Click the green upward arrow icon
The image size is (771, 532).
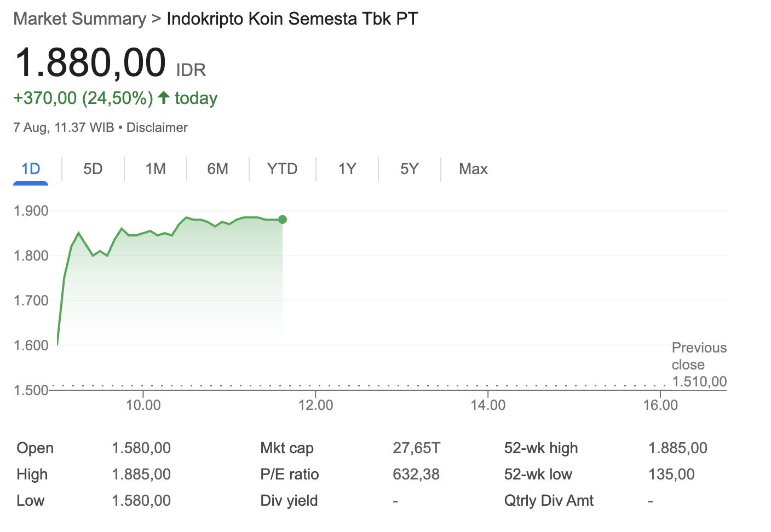(163, 97)
